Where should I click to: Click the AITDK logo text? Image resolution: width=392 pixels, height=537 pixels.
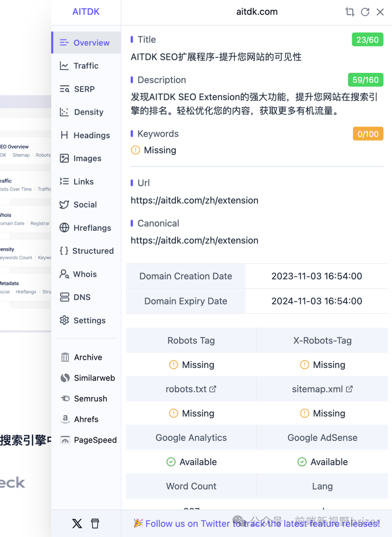point(86,12)
